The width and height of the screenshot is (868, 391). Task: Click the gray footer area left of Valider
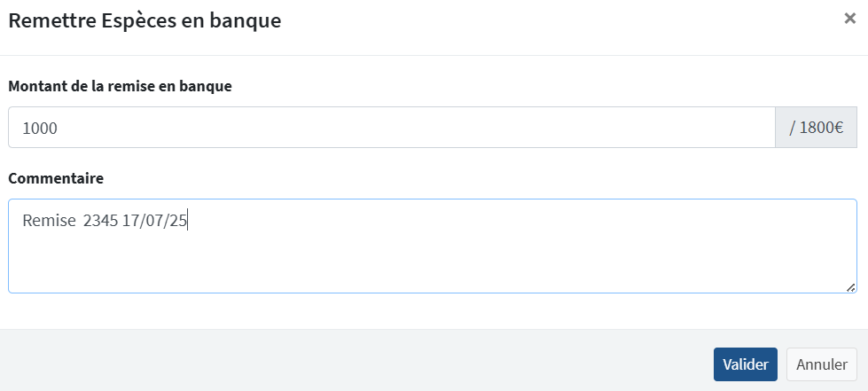(355, 362)
